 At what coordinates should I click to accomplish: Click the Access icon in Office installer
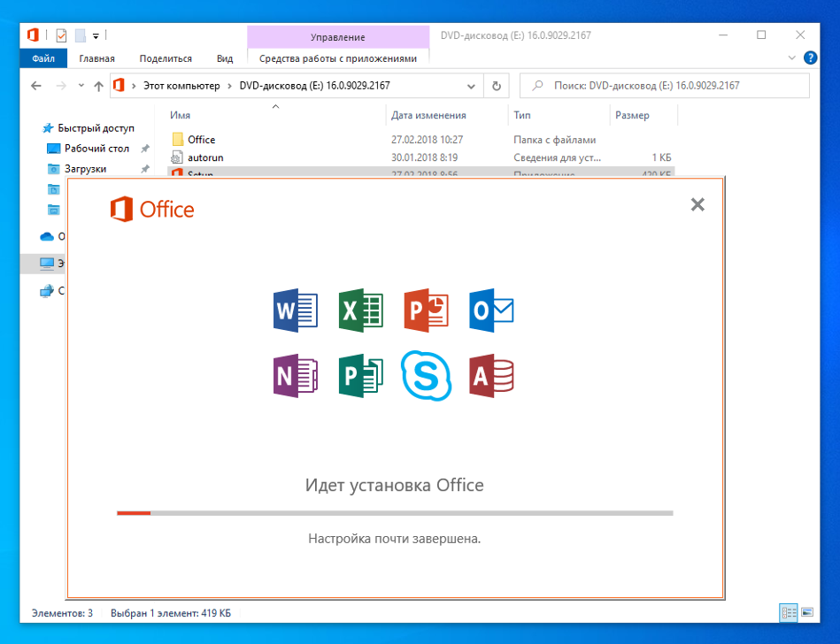coord(491,376)
